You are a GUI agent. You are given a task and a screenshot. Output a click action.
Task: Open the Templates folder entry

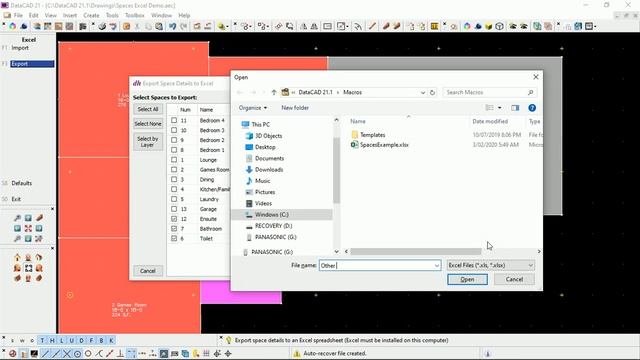pos(372,135)
